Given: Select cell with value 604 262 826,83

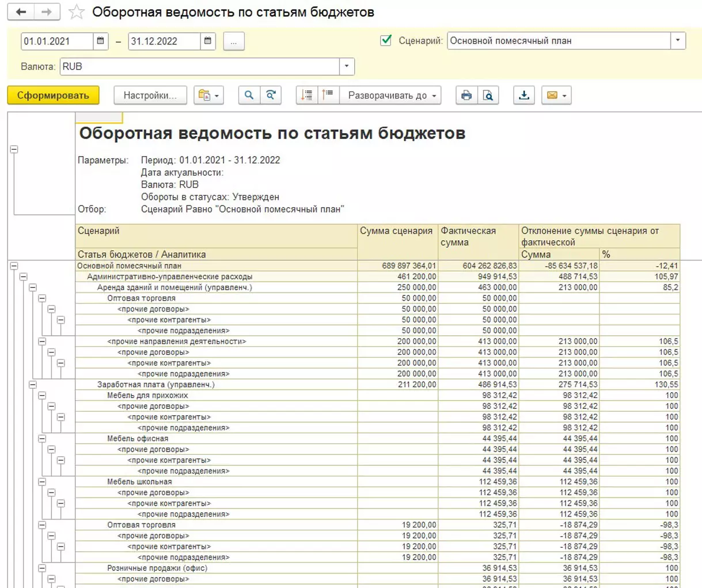Looking at the screenshot, I should tap(479, 265).
